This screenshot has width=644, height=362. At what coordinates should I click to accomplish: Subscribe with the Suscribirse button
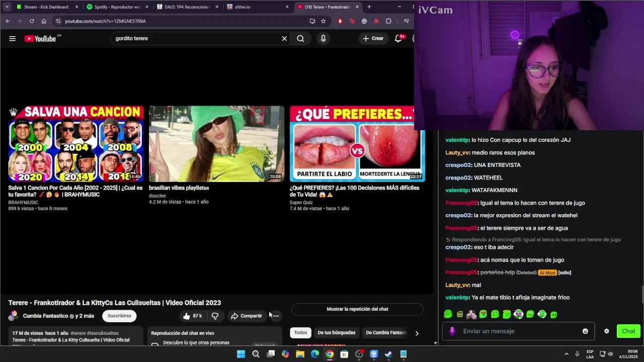coord(119,316)
